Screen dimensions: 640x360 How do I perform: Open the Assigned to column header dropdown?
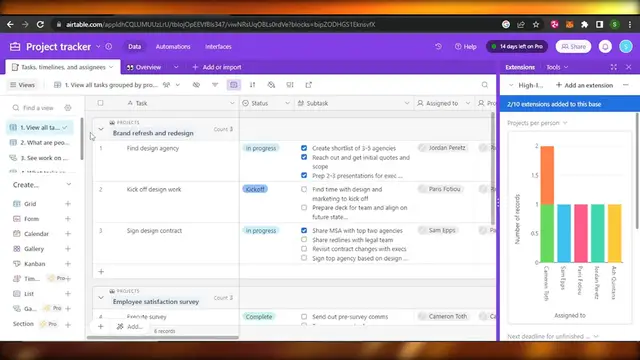pos(468,103)
